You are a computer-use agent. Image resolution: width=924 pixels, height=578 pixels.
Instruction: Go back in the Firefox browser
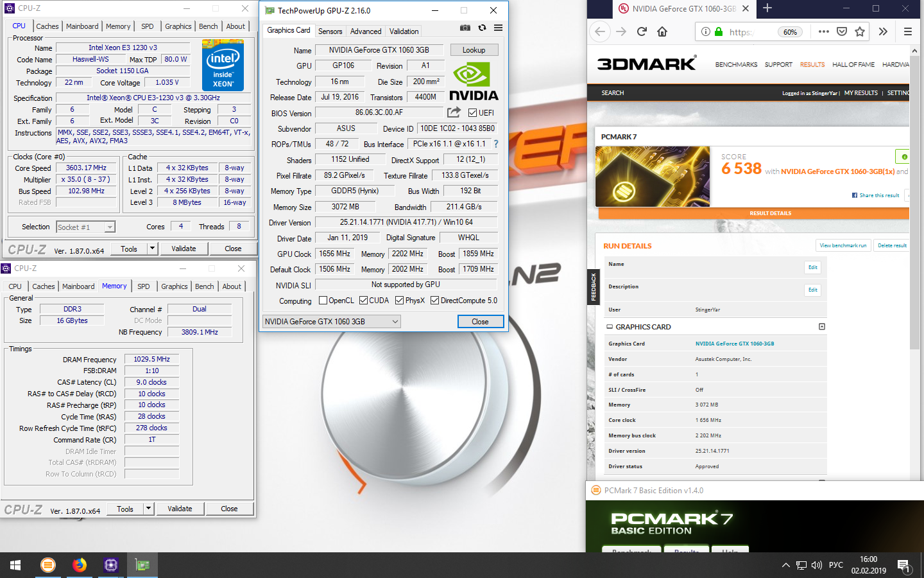coord(600,31)
